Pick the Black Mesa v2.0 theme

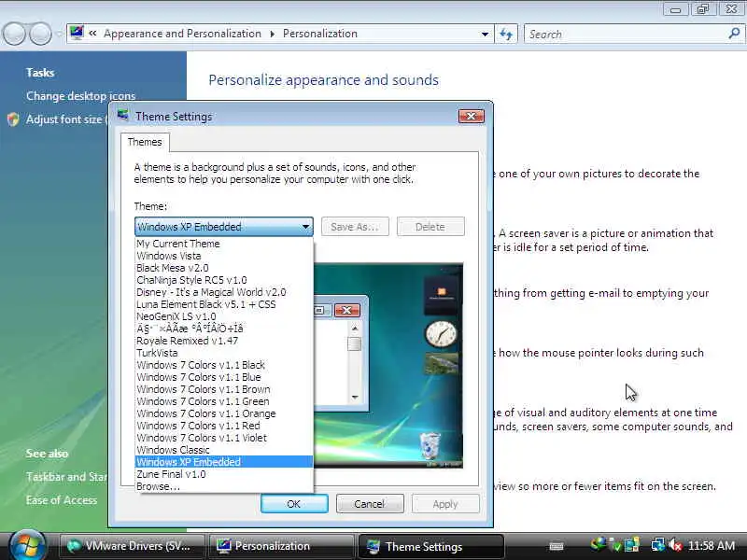pos(224,268)
